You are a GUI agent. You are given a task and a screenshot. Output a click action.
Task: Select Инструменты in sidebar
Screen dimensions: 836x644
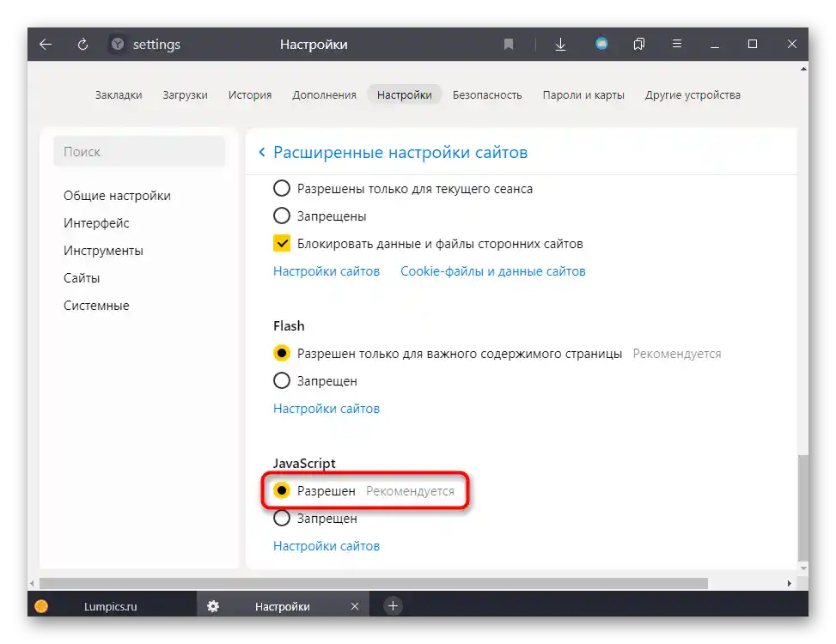103,251
